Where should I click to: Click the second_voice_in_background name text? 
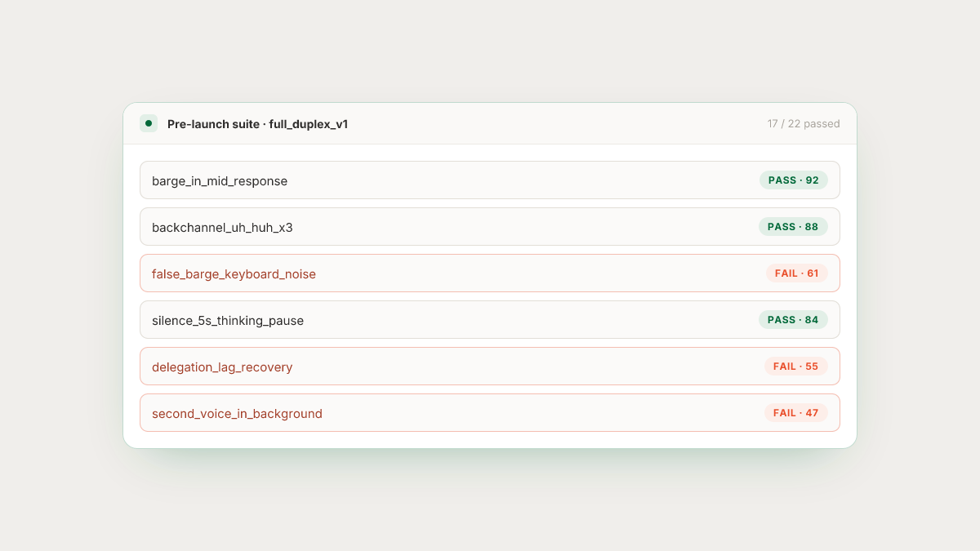[237, 414]
